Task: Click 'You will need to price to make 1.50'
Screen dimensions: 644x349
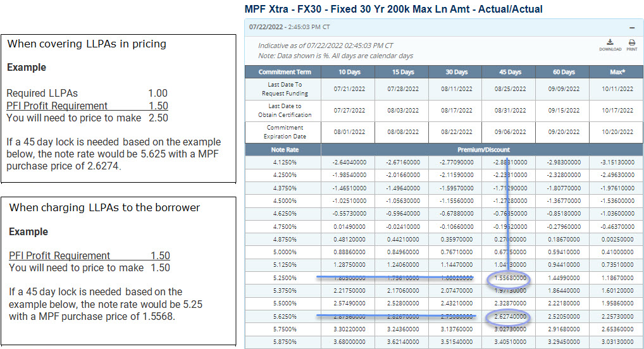Action: click(90, 267)
